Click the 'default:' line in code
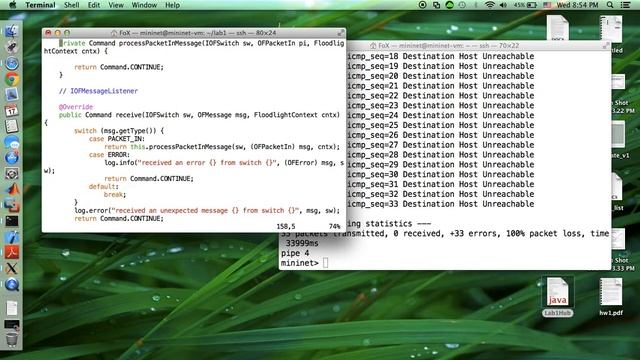 pos(104,187)
